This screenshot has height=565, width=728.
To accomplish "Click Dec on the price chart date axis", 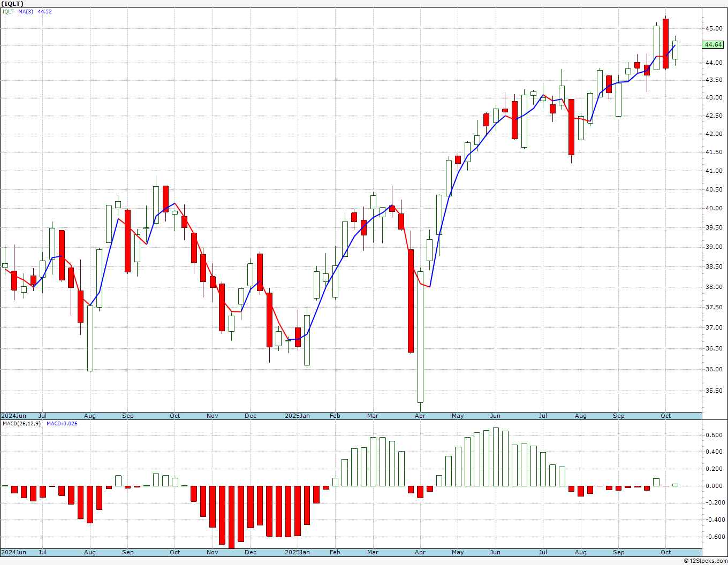I will [251, 416].
